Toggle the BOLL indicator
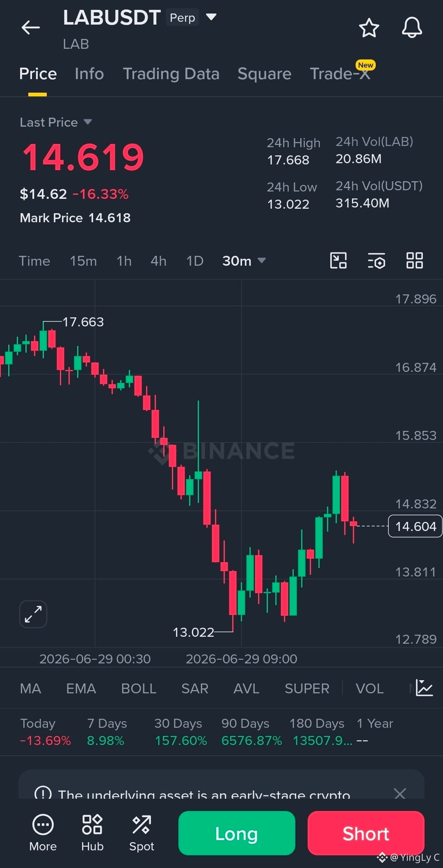This screenshot has width=443, height=868. [x=139, y=688]
